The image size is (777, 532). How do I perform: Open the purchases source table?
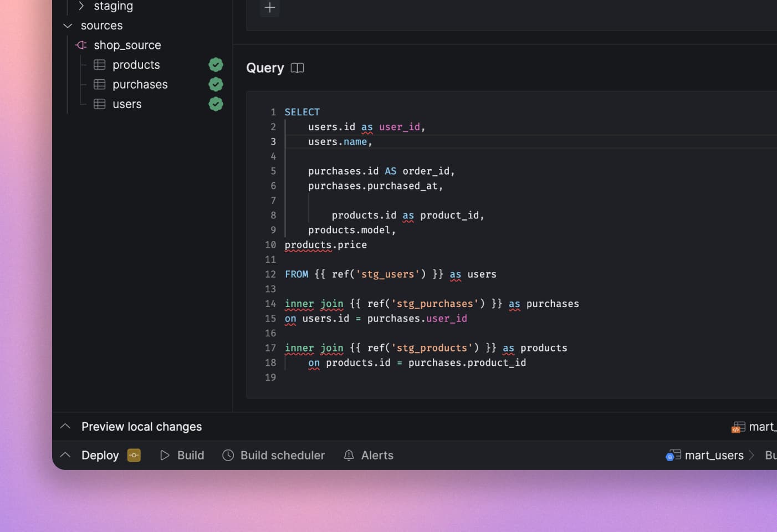(140, 84)
